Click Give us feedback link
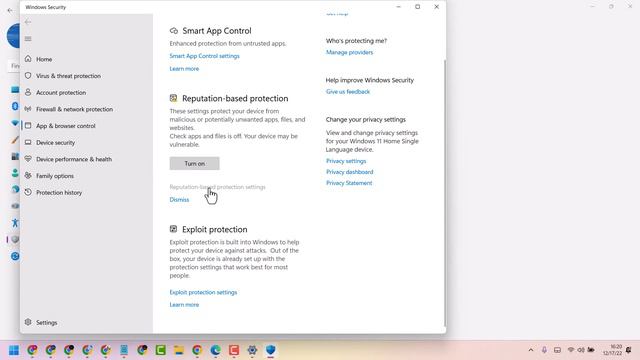This screenshot has width=640, height=360. [x=348, y=92]
